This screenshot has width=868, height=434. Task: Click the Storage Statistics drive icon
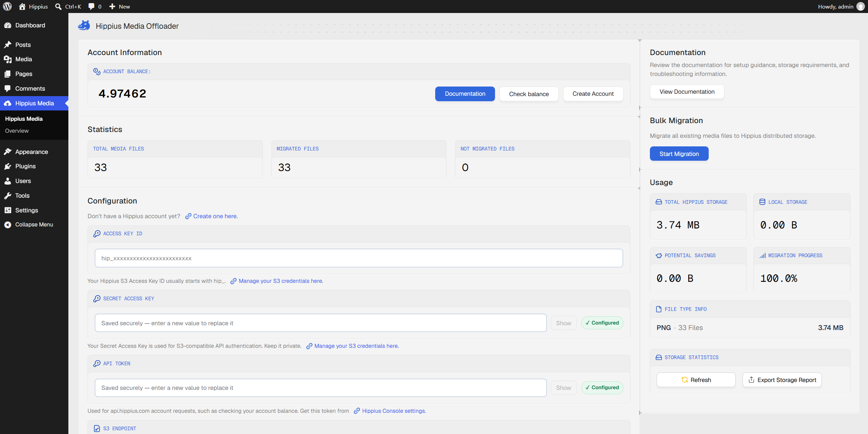click(x=659, y=357)
